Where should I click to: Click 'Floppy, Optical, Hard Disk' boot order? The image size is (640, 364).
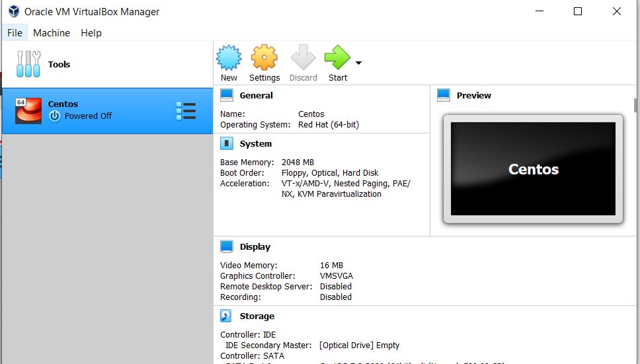coord(330,173)
